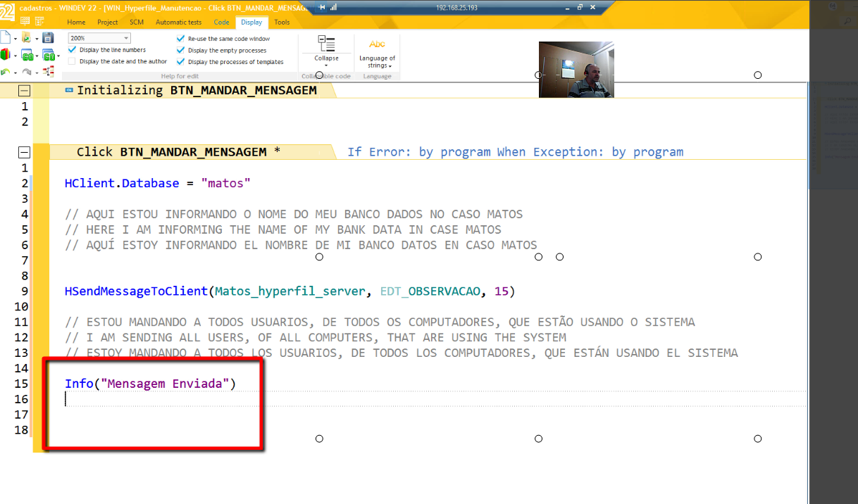
Task: Enable Display the date and the author
Action: point(71,61)
